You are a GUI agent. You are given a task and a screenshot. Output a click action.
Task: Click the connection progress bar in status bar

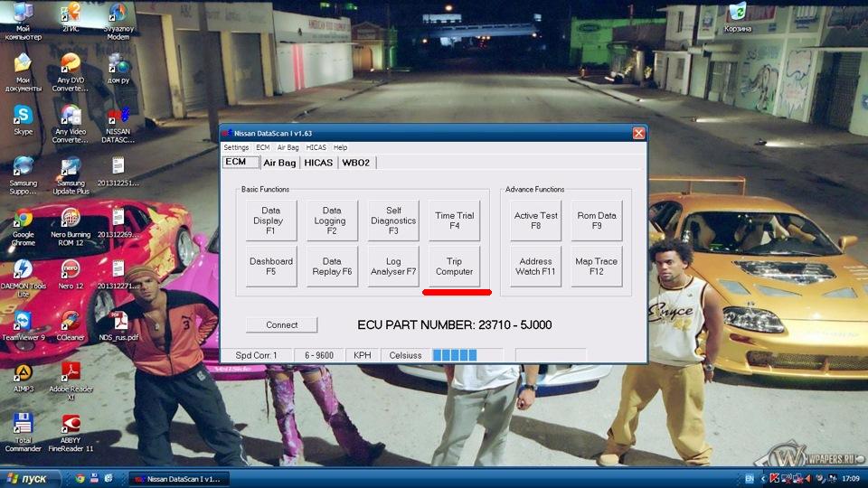pos(467,355)
